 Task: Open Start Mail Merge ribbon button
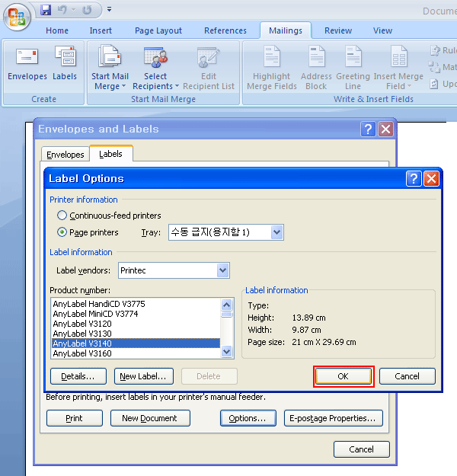coord(110,67)
